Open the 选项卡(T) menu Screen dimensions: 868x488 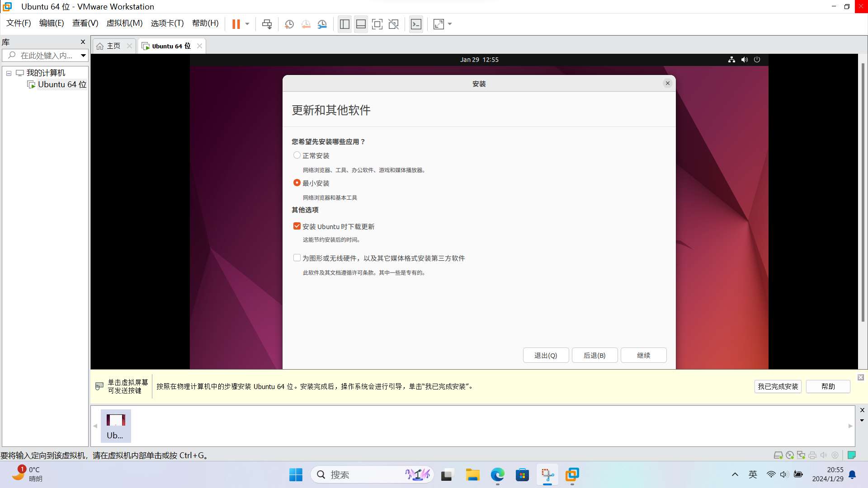(x=167, y=23)
